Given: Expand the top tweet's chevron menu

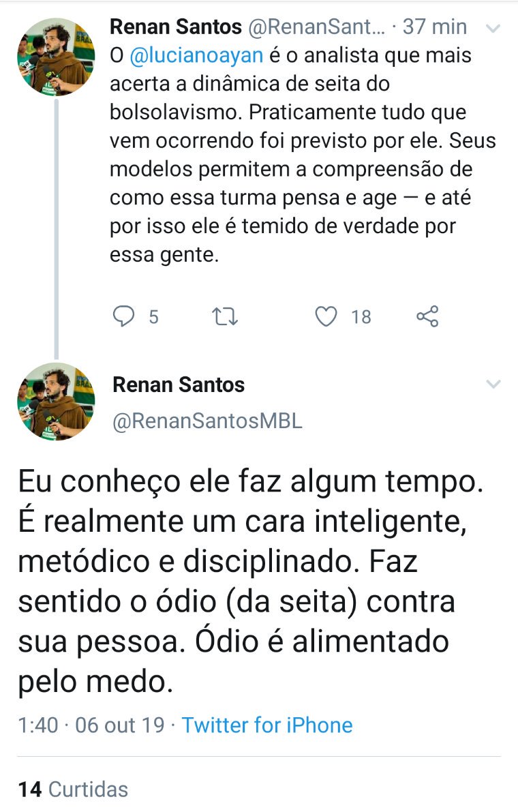Looking at the screenshot, I should click(492, 29).
